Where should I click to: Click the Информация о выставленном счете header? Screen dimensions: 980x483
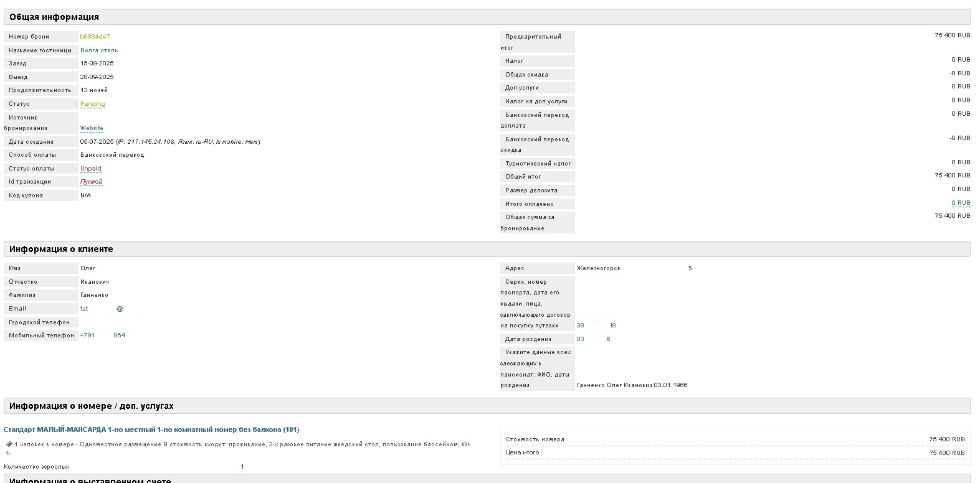pos(98,480)
